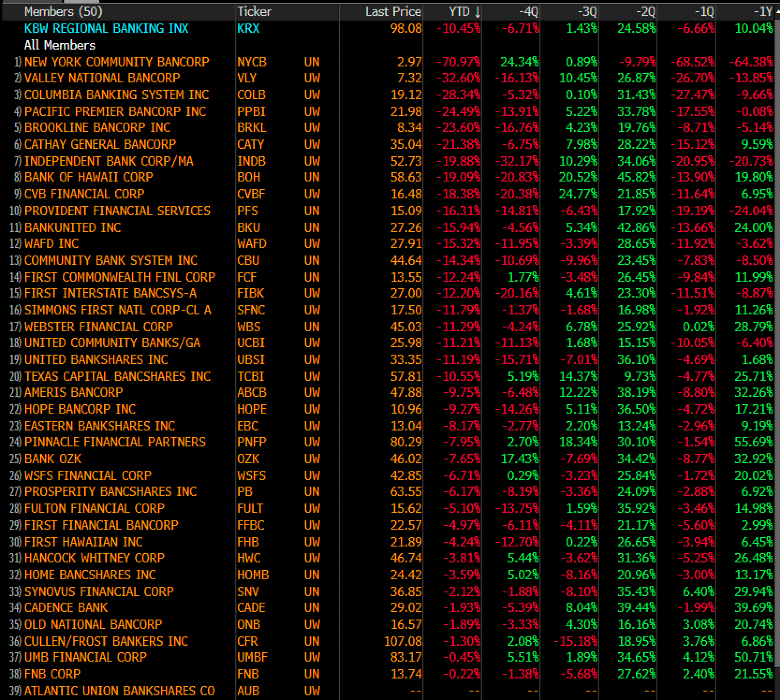
Task: Sort by the -2Q column header
Action: click(646, 12)
